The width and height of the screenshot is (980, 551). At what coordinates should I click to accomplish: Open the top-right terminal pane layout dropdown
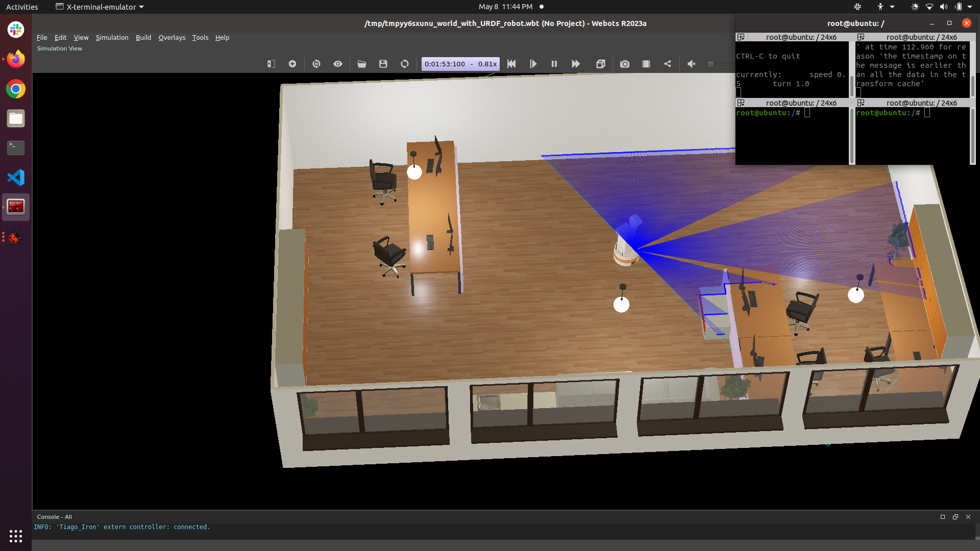[861, 37]
